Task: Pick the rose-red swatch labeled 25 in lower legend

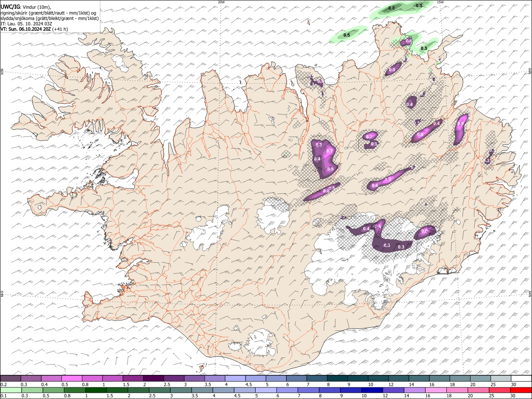Action: [x=500, y=390]
